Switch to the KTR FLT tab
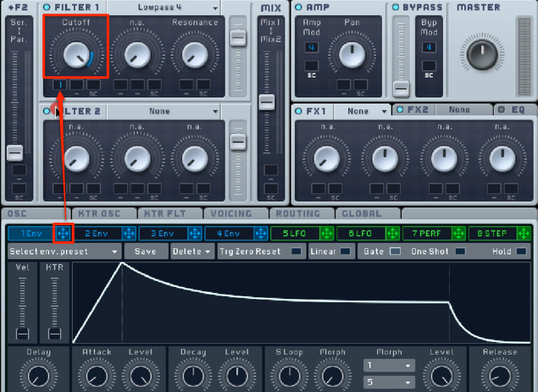 (x=170, y=213)
